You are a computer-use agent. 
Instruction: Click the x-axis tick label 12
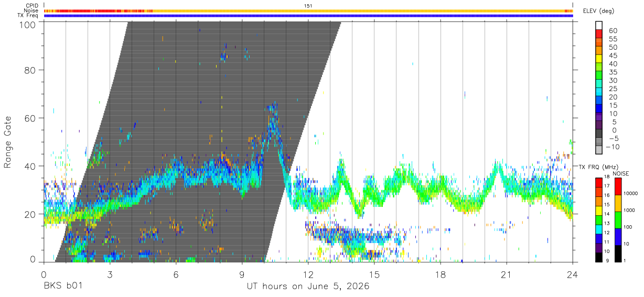tap(308, 275)
